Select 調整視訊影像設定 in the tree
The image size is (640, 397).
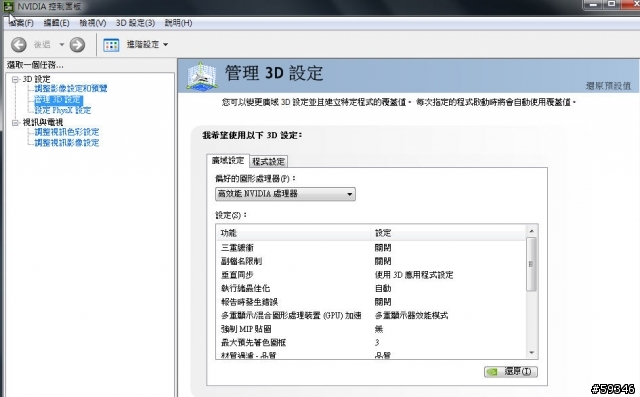click(67, 142)
